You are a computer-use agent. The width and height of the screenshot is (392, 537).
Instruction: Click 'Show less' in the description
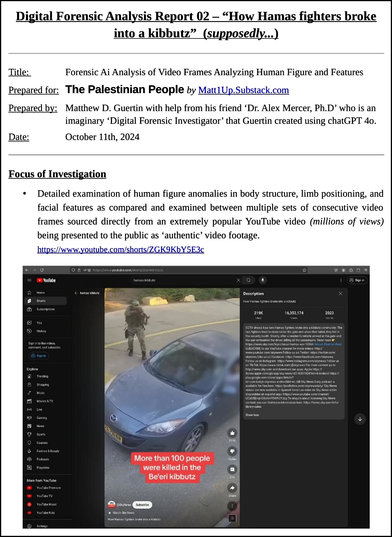tap(252, 415)
